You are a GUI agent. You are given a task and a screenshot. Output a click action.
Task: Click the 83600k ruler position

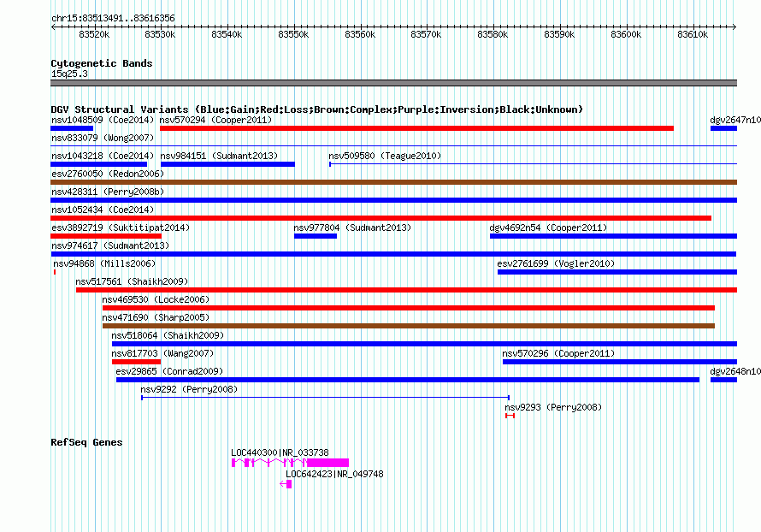click(x=626, y=34)
